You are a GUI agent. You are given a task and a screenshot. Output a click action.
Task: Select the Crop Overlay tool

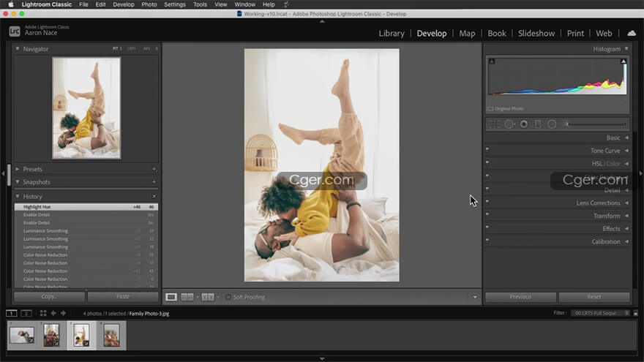pyautogui.click(x=494, y=124)
